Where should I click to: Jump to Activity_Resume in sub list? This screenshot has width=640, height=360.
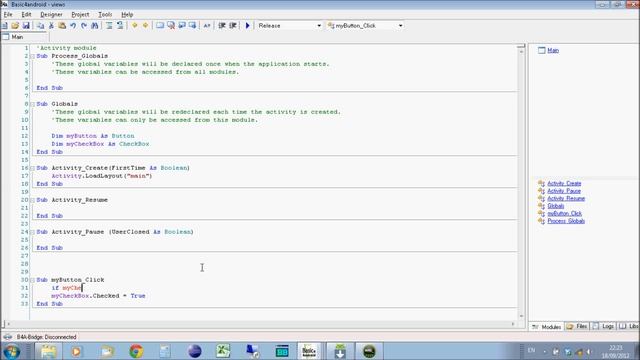click(566, 198)
